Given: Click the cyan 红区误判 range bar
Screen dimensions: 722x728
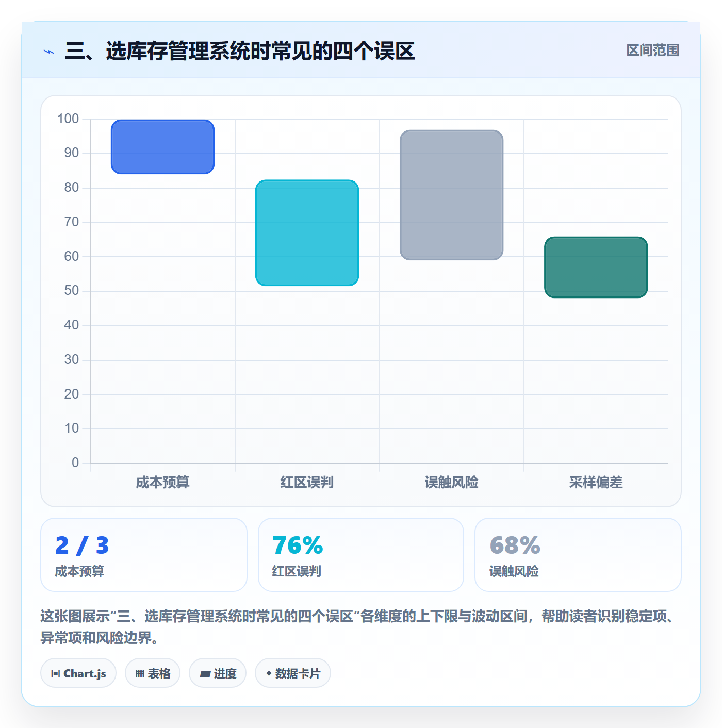Looking at the screenshot, I should tap(307, 233).
